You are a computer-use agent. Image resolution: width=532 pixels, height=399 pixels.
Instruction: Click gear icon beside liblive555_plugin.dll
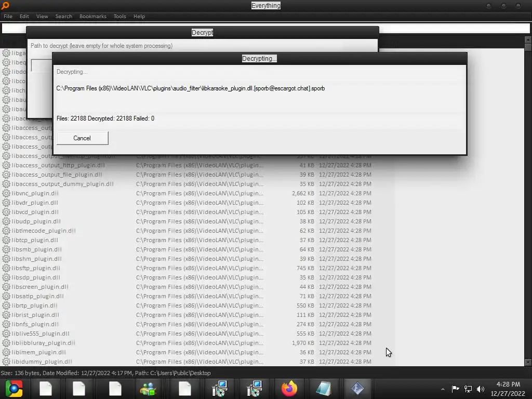(x=6, y=334)
